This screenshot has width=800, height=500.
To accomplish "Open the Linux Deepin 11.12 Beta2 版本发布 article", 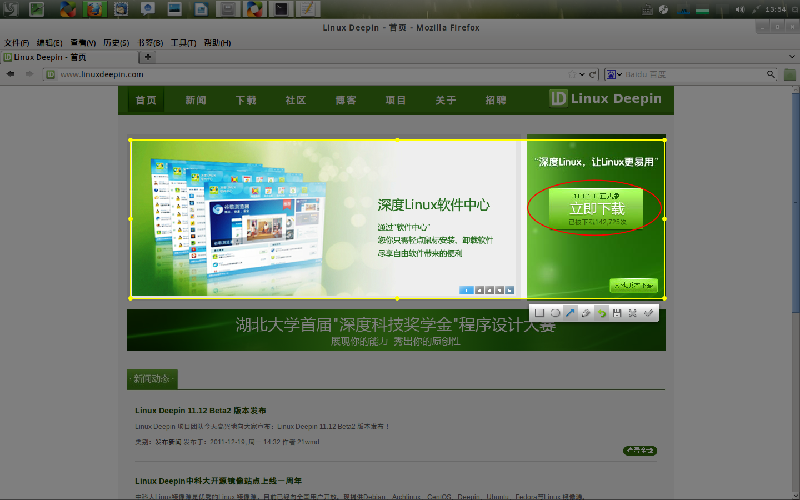I will point(201,410).
